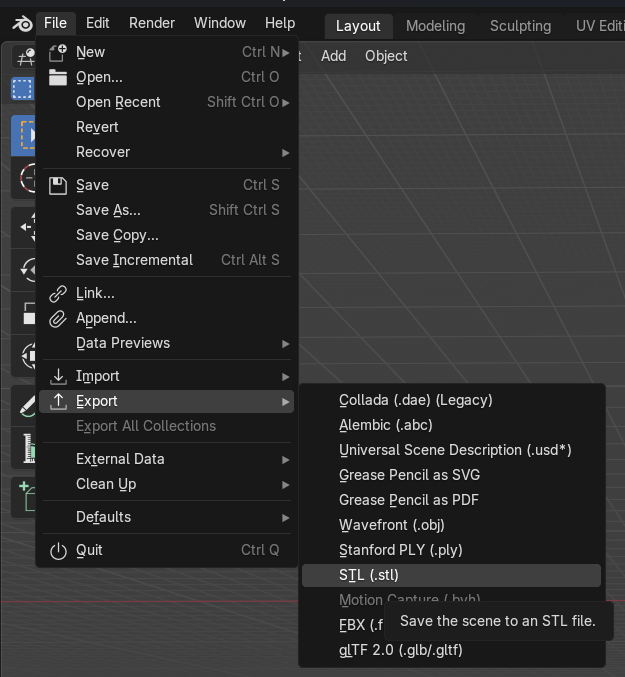The image size is (625, 677).
Task: Click the Import download-arrow icon
Action: 58,376
